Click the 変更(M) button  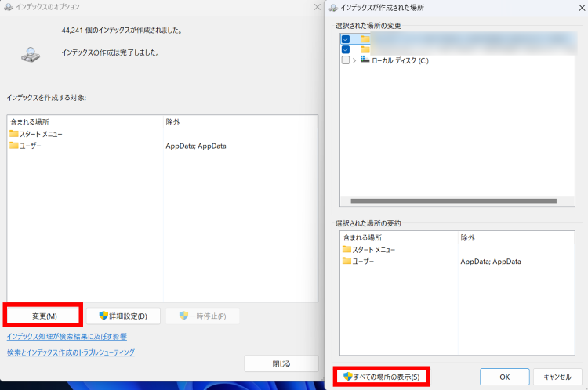(x=43, y=316)
